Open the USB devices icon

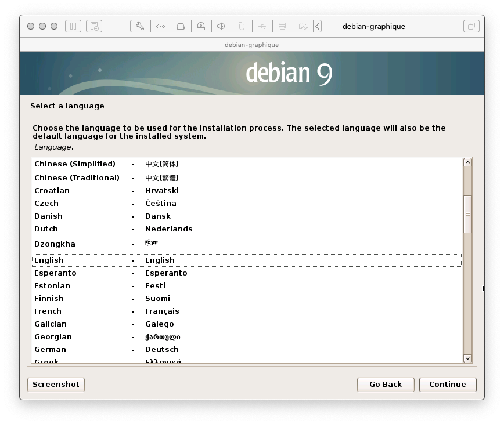point(262,26)
